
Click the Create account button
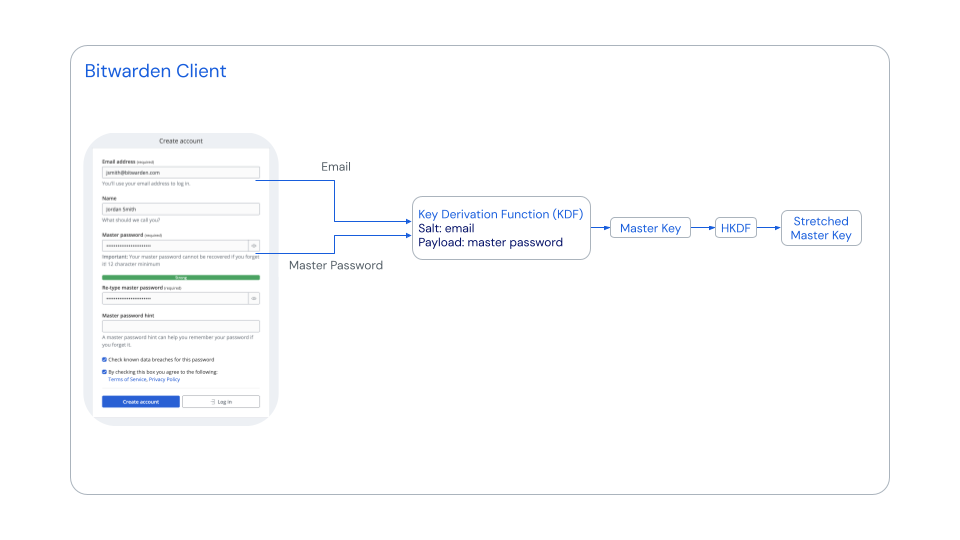(x=141, y=401)
